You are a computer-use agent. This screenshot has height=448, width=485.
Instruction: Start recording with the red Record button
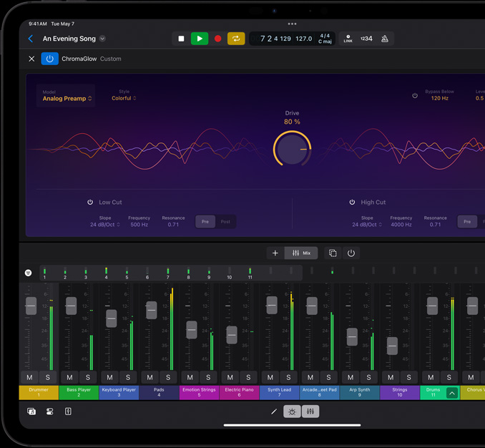click(x=218, y=39)
